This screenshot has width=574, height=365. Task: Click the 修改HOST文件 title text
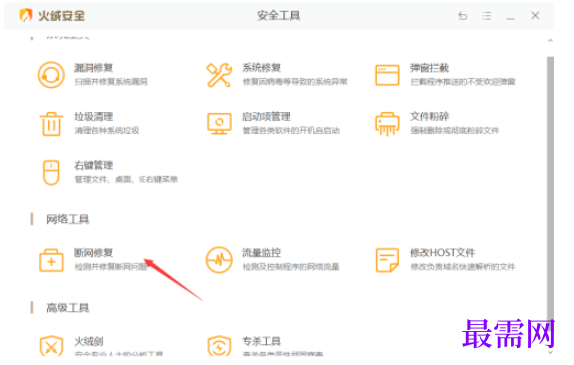click(443, 253)
